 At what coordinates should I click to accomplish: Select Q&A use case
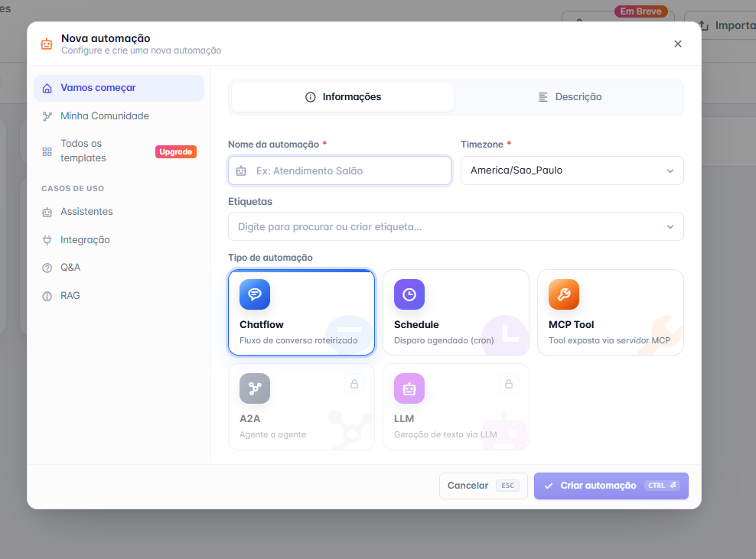point(119,268)
